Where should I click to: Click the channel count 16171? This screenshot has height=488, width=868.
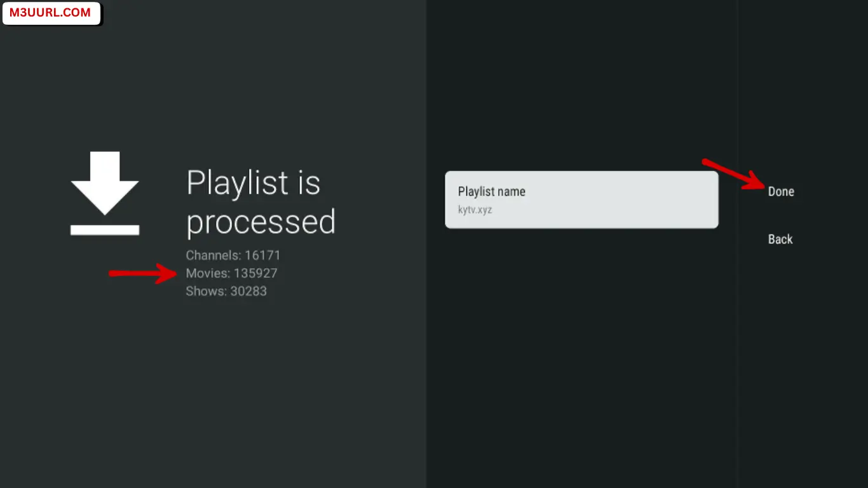point(262,255)
